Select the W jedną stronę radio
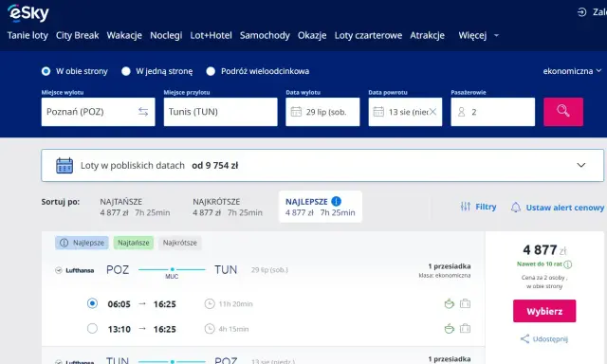 (126, 71)
